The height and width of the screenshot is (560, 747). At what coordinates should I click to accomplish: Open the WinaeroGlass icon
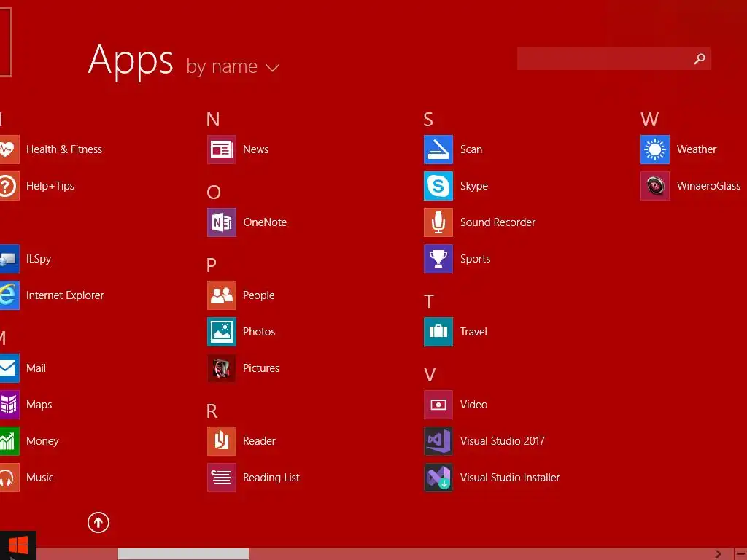[655, 186]
